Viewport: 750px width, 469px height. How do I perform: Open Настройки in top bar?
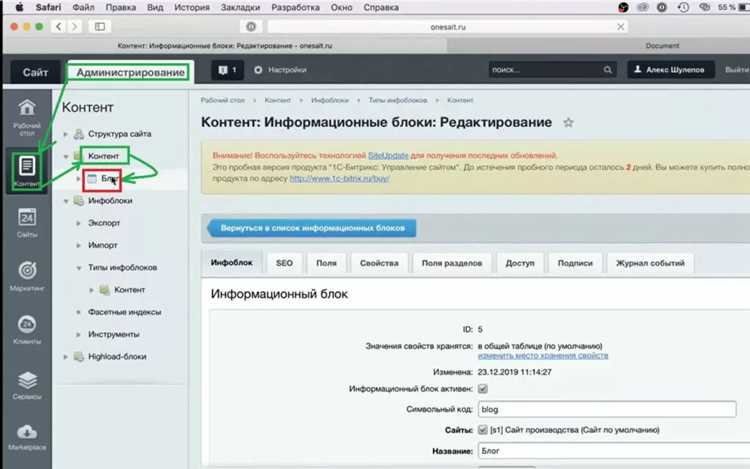pos(280,70)
